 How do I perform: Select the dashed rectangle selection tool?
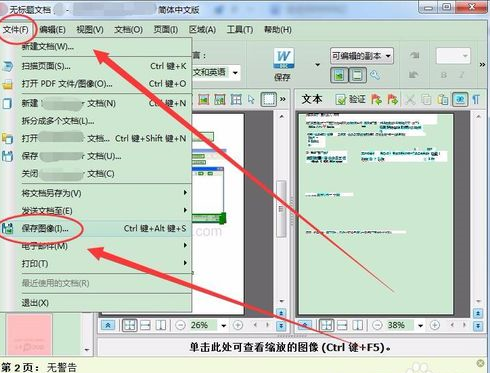tap(269, 99)
